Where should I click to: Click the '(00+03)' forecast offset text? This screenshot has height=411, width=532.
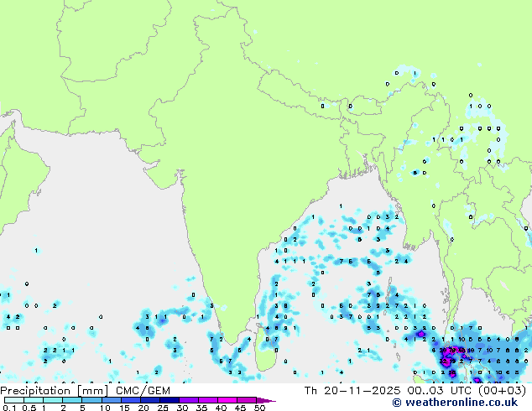tap(503, 391)
